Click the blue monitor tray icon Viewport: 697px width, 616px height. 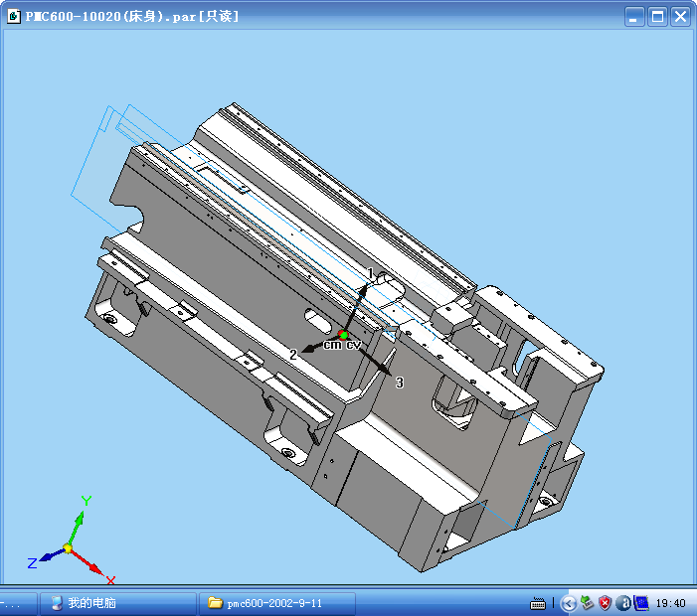[x=641, y=603]
